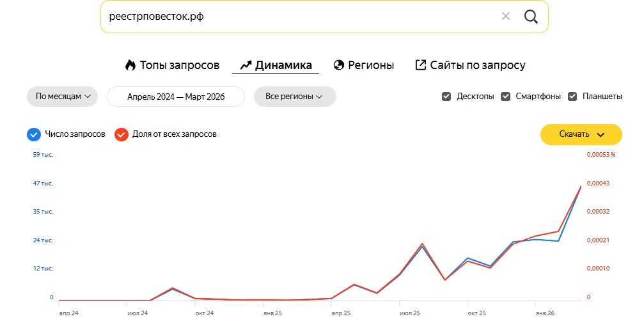The height and width of the screenshot is (328, 644).
Task: Click the globe icon for Регионы
Action: (339, 65)
